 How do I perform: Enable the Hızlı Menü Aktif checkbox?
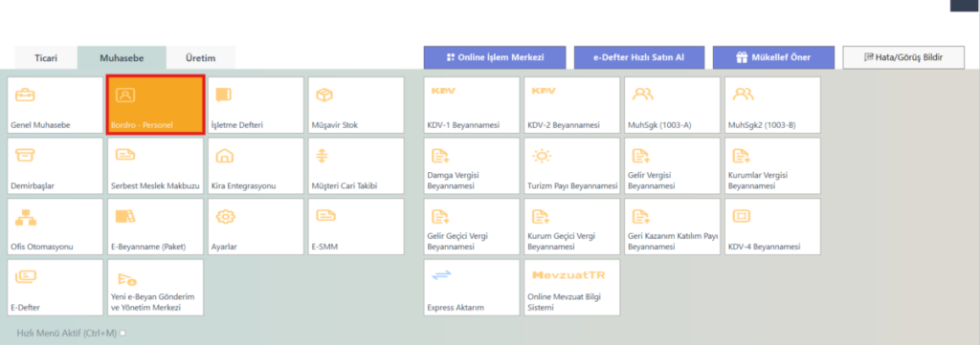tap(122, 334)
